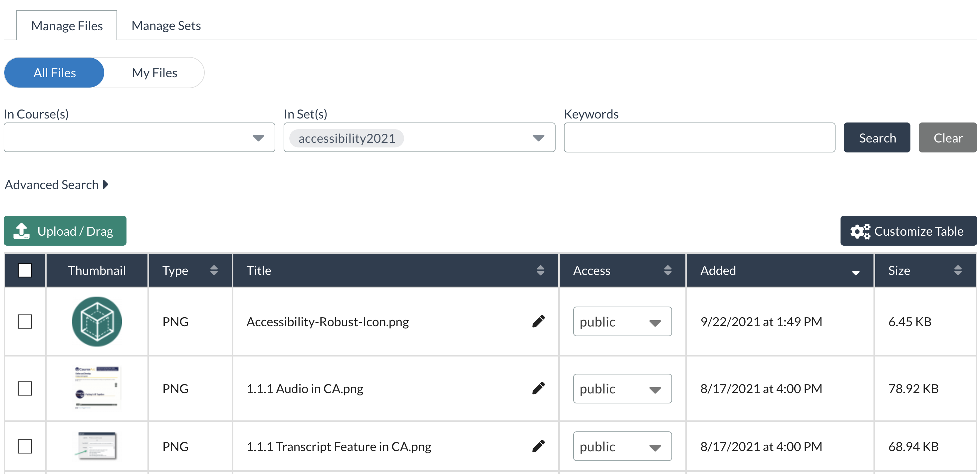Screen dimensions: 980x474
Task: Sort table by Access column arrows
Action: pyautogui.click(x=667, y=271)
